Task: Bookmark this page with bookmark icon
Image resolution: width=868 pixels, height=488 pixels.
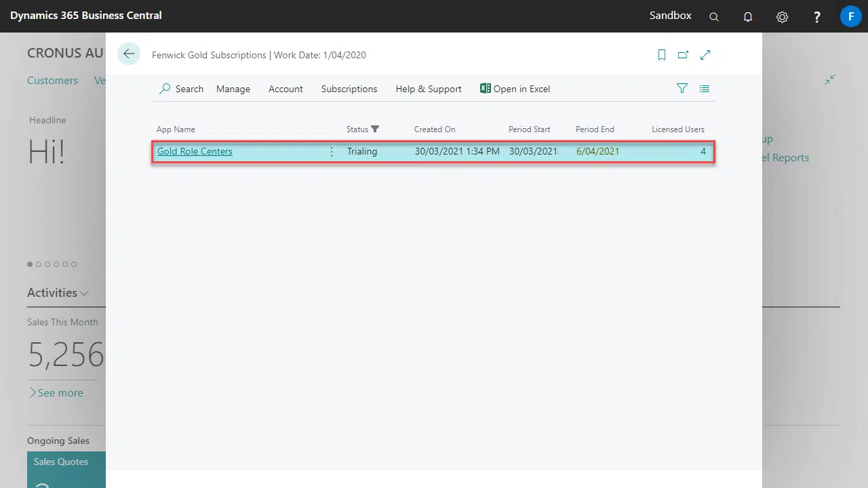Action: point(662,55)
